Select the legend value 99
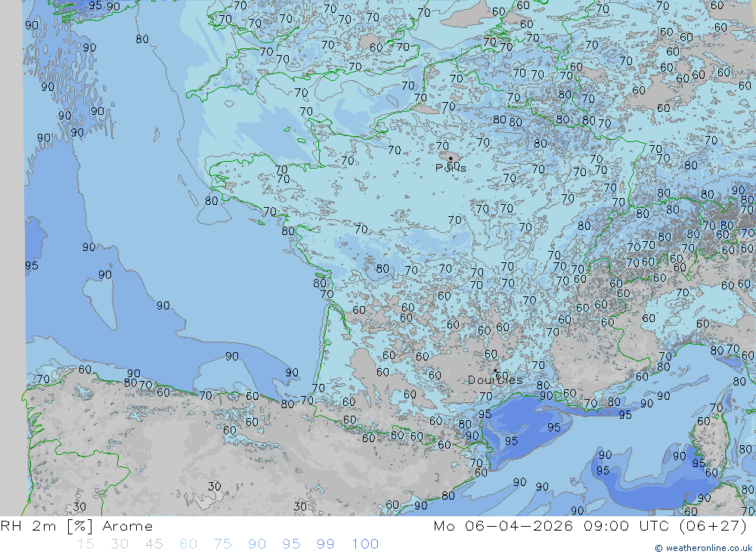The height and width of the screenshot is (554, 756). (x=325, y=544)
